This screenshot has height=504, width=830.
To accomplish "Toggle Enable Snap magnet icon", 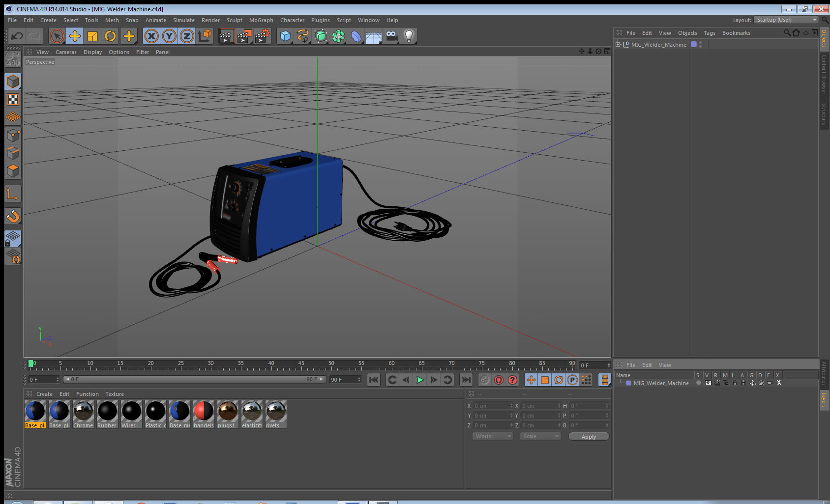I will 13,217.
